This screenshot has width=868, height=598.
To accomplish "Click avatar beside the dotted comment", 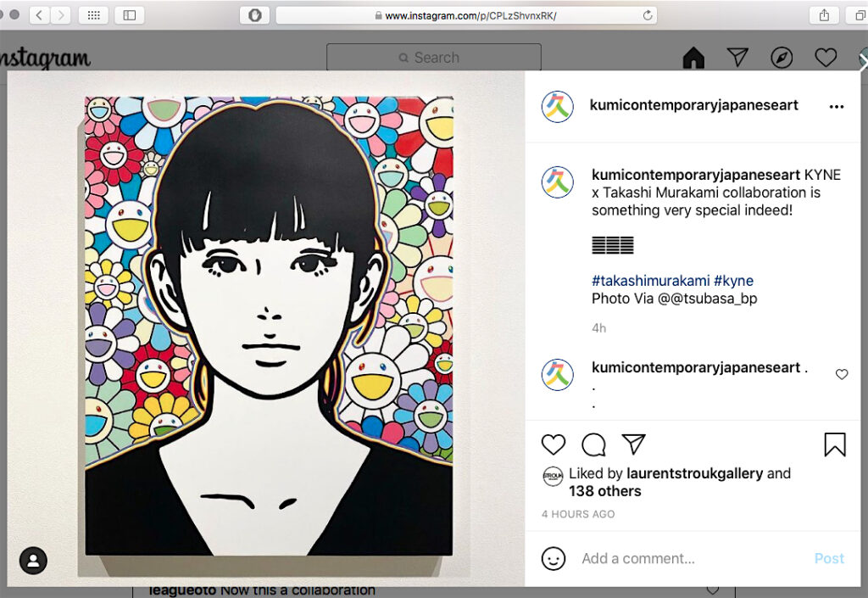I will (558, 375).
